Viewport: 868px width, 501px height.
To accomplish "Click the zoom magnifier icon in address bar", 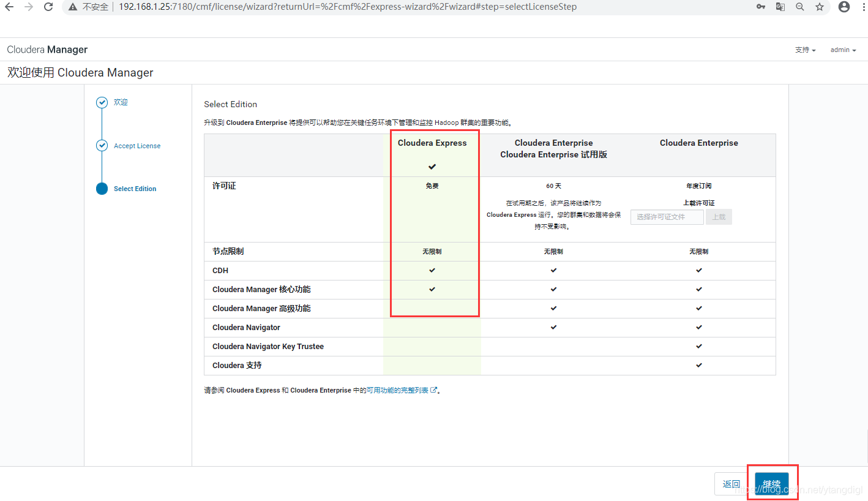I will click(x=800, y=7).
